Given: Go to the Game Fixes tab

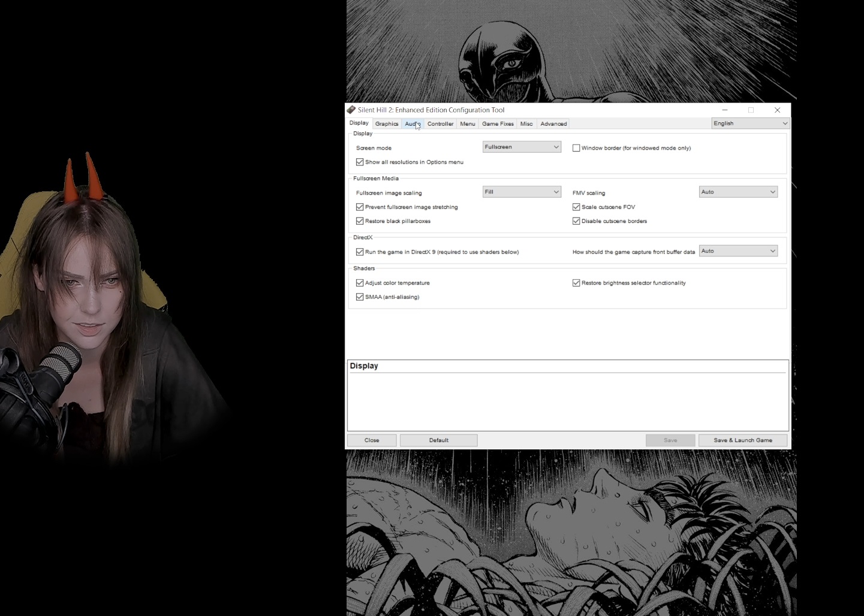Looking at the screenshot, I should pos(498,124).
